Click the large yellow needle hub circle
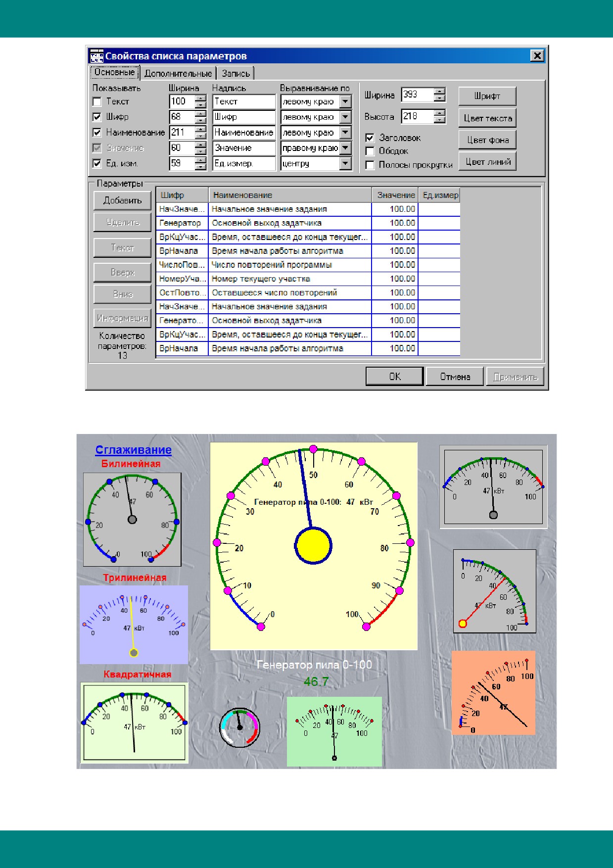The height and width of the screenshot is (868, 613). tap(313, 546)
